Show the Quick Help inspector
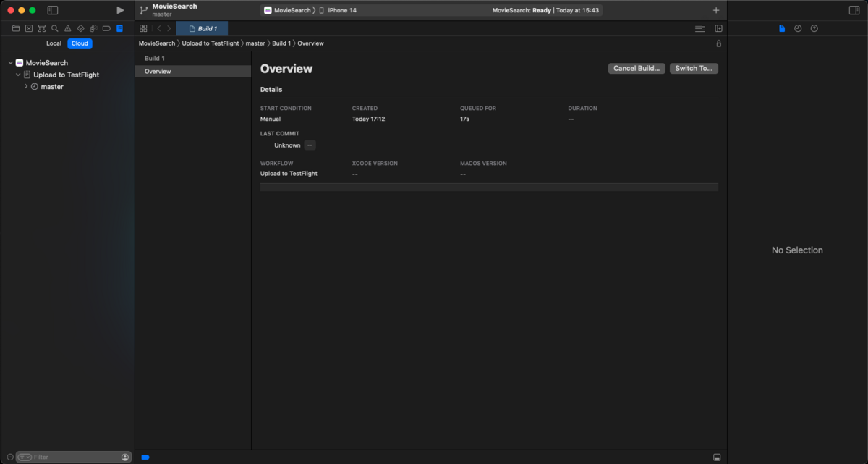Screen dimensions: 868x464 point(814,28)
